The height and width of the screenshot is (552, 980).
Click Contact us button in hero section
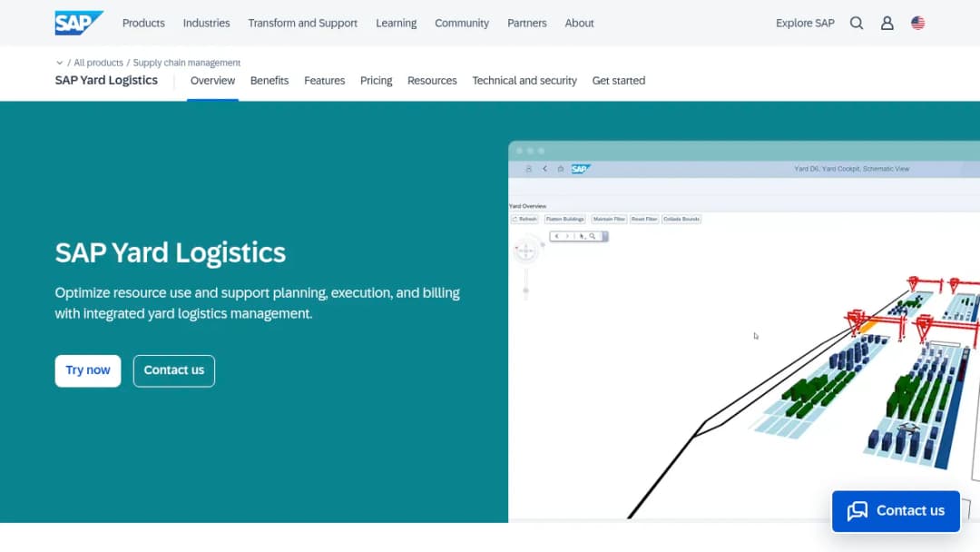(x=173, y=370)
